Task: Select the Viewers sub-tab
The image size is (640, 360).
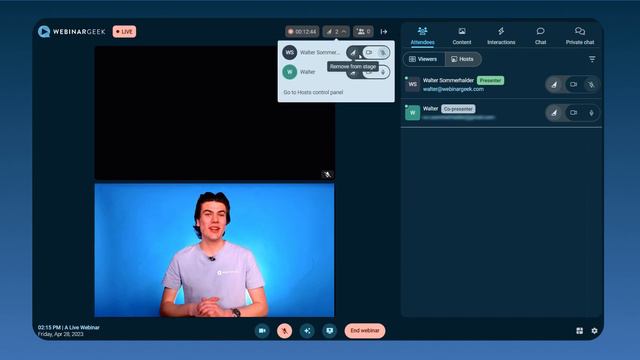Action: (x=423, y=59)
